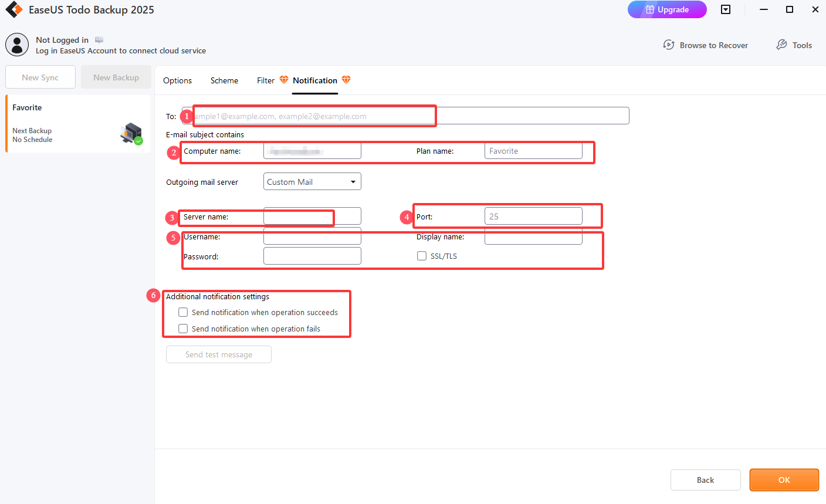Click the user account avatar icon
Image resolution: width=826 pixels, height=504 pixels.
(17, 45)
